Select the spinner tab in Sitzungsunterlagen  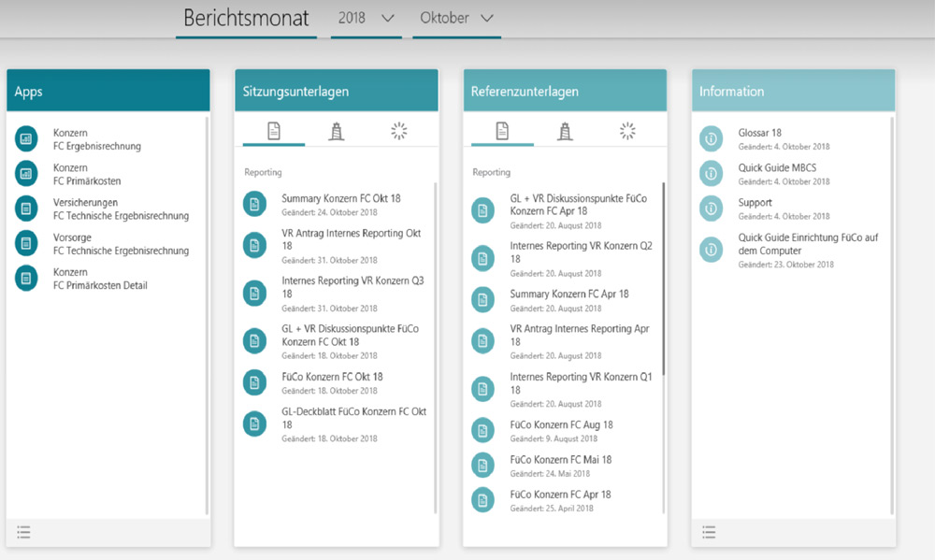point(399,132)
